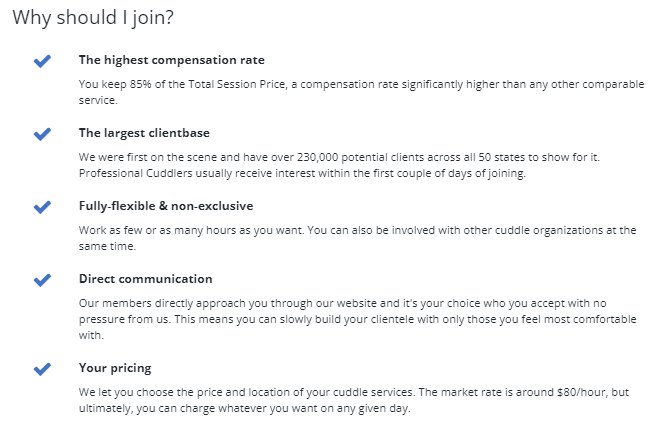Click the word "service." under compensation rate
This screenshot has height=434, width=650.
point(98,100)
